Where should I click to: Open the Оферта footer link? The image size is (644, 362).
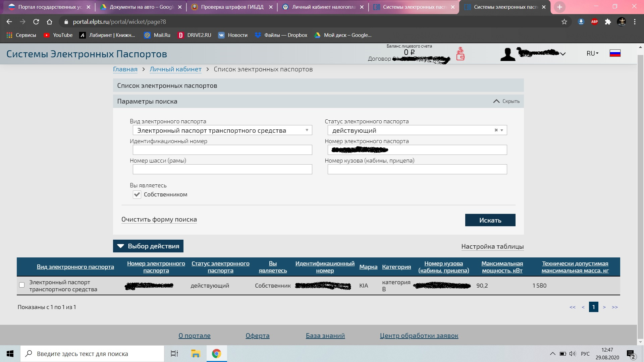coord(258,336)
